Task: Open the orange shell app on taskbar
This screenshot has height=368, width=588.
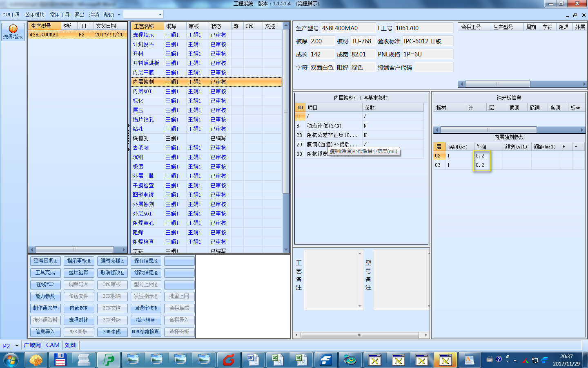Action: pos(36,360)
